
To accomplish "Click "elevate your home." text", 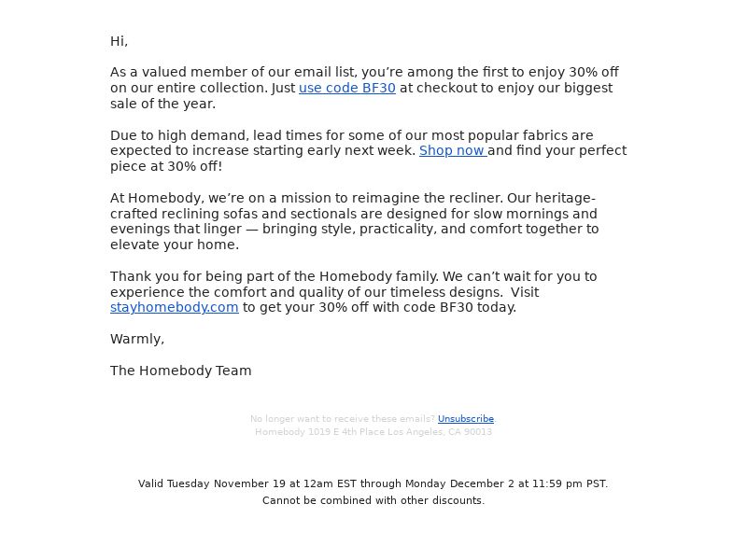I will pyautogui.click(x=175, y=245).
